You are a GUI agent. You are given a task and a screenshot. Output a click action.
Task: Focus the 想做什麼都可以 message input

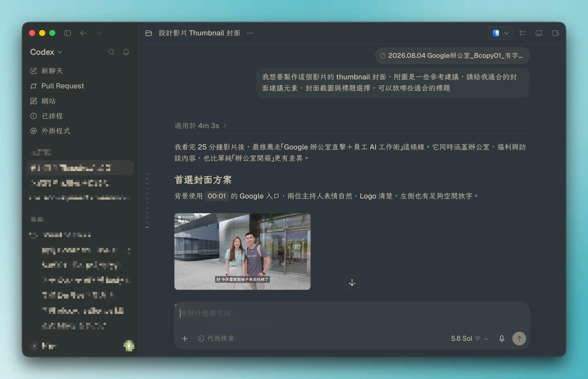tap(352, 313)
